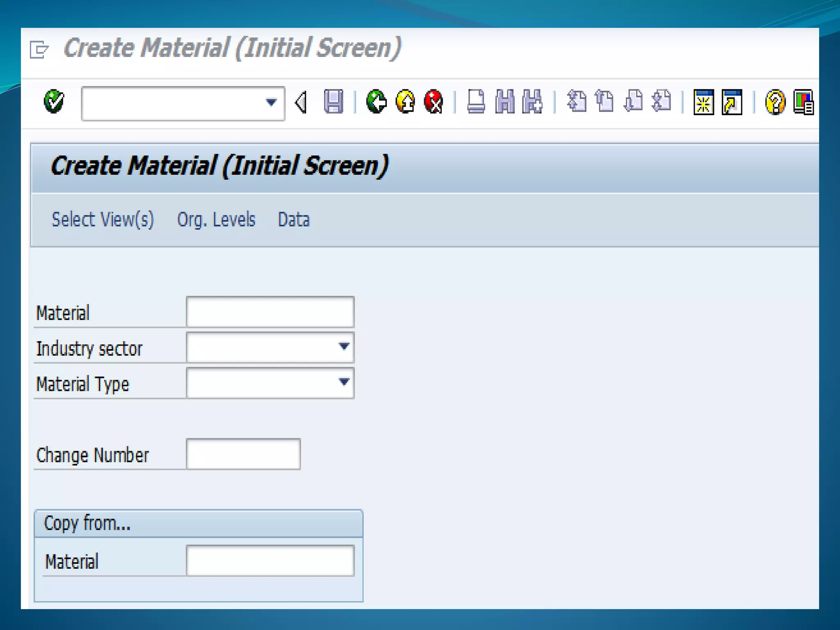Click the green Back arrow icon
This screenshot has width=840, height=630.
coord(376,101)
